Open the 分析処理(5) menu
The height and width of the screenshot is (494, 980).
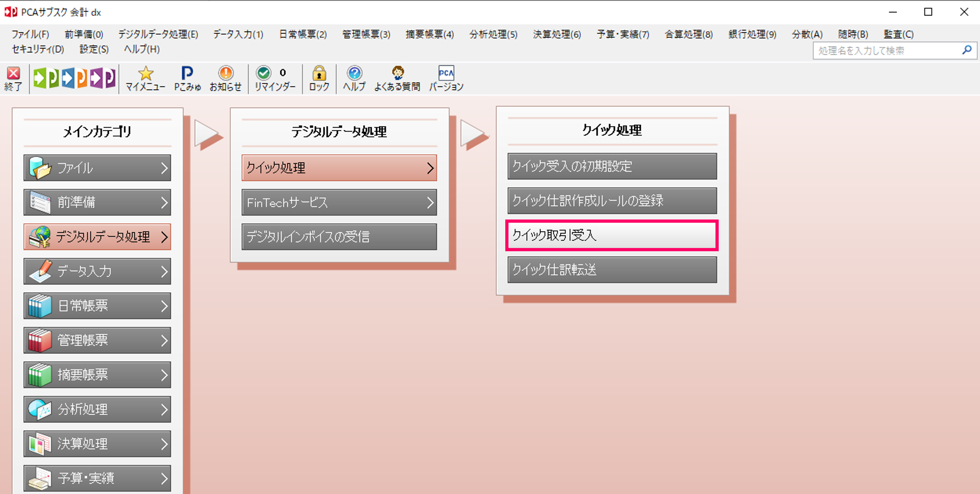(493, 34)
